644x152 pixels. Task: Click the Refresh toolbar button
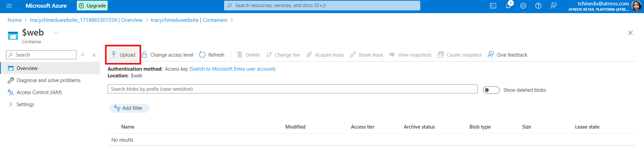tap(212, 55)
